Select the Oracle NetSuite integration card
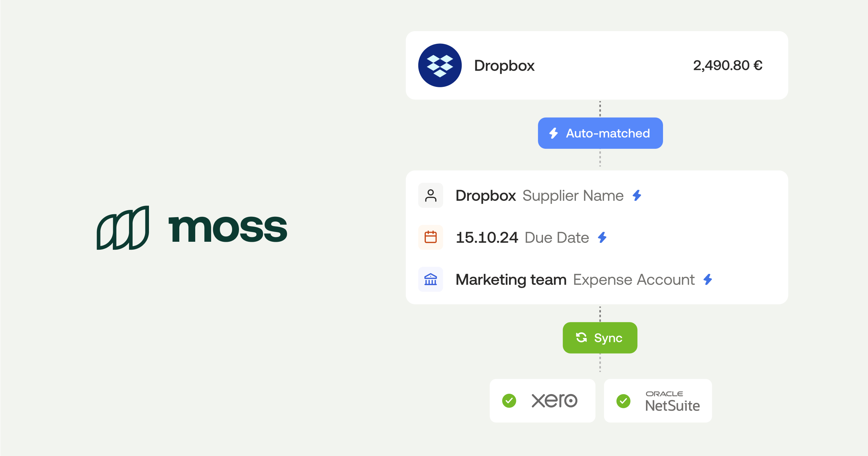 point(658,401)
